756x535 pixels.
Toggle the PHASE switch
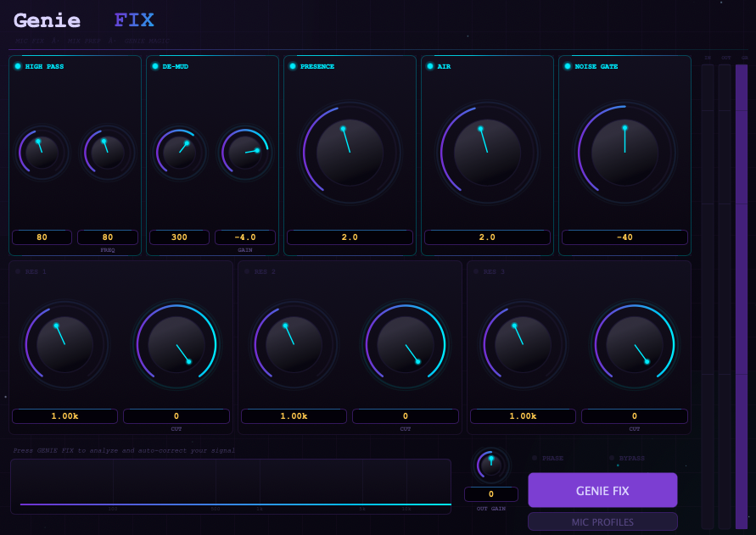(x=535, y=458)
